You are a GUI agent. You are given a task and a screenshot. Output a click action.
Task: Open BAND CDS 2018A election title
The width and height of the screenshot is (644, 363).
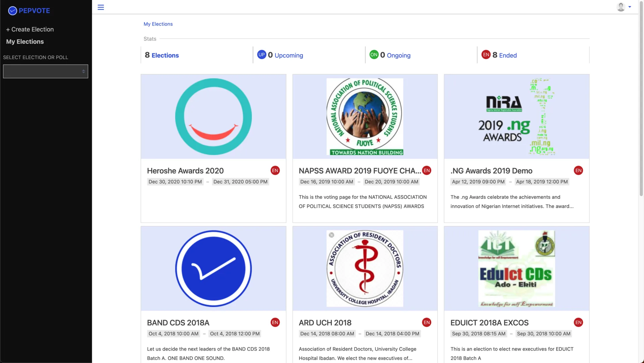click(178, 323)
